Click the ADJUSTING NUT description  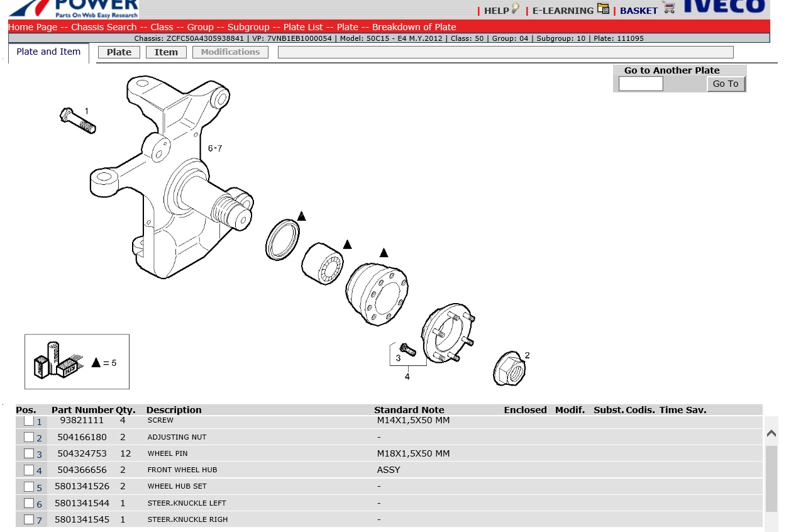pos(177,437)
